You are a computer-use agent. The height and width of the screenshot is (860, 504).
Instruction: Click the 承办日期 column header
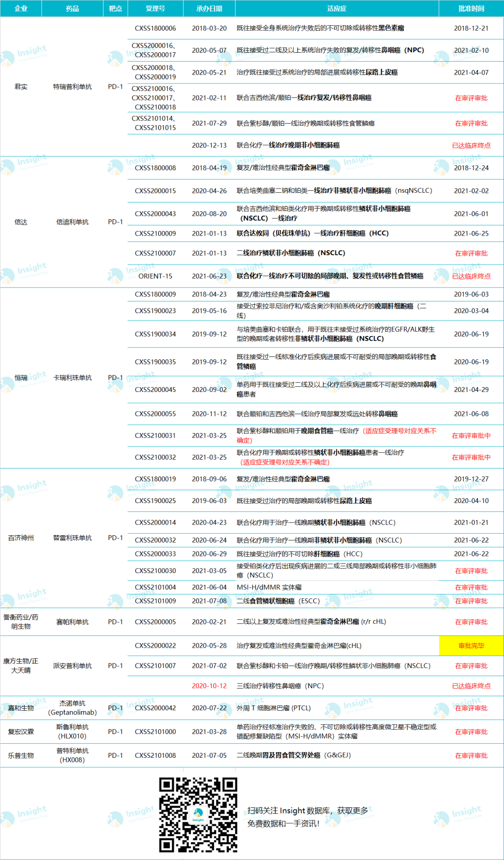click(209, 8)
